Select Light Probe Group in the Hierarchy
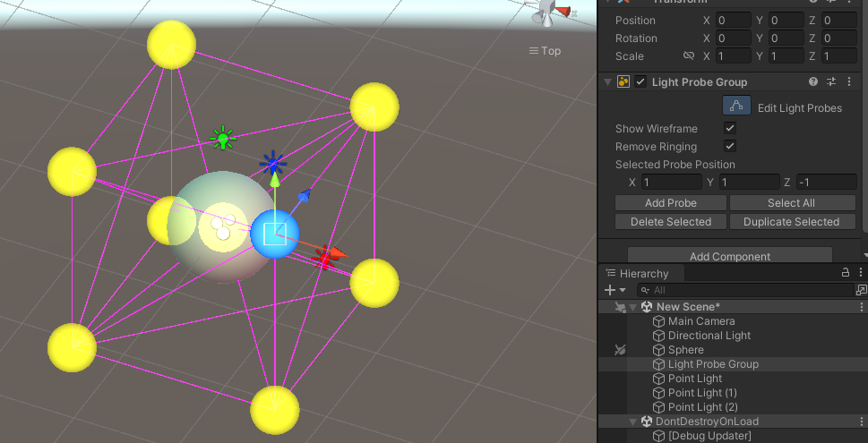 pos(713,364)
